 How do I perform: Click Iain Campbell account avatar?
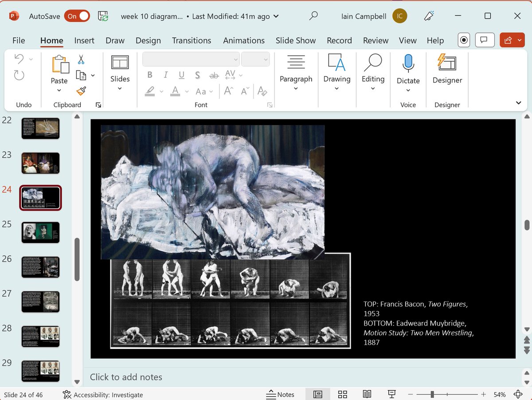pyautogui.click(x=399, y=16)
